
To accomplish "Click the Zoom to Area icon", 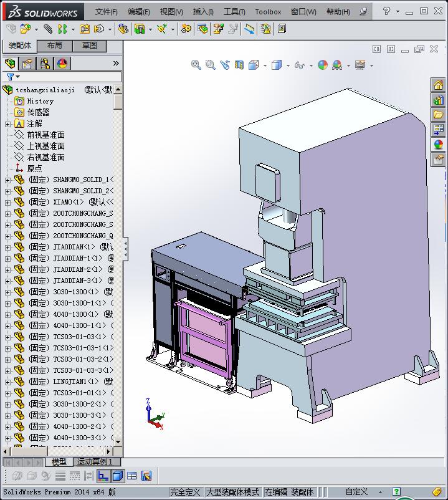I will click(211, 65).
